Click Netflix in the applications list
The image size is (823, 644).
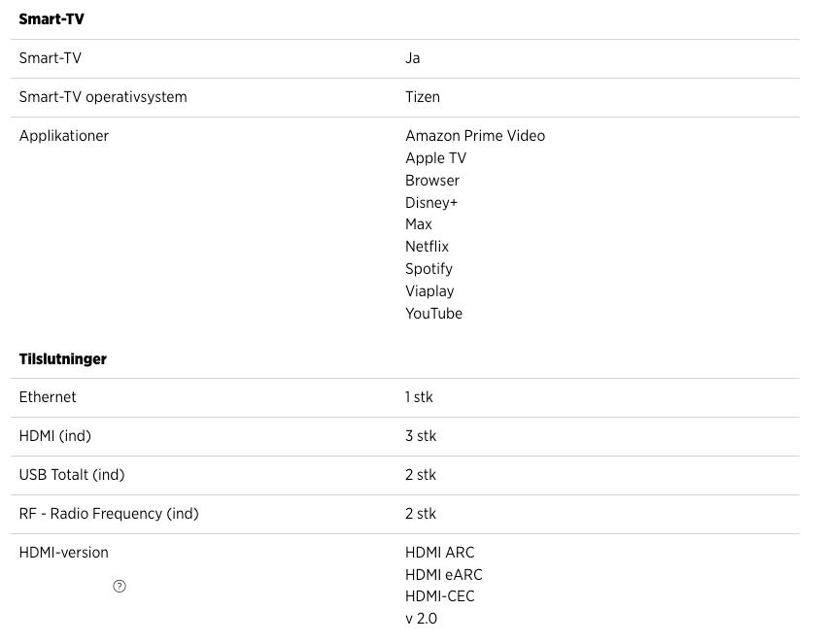pos(428,247)
